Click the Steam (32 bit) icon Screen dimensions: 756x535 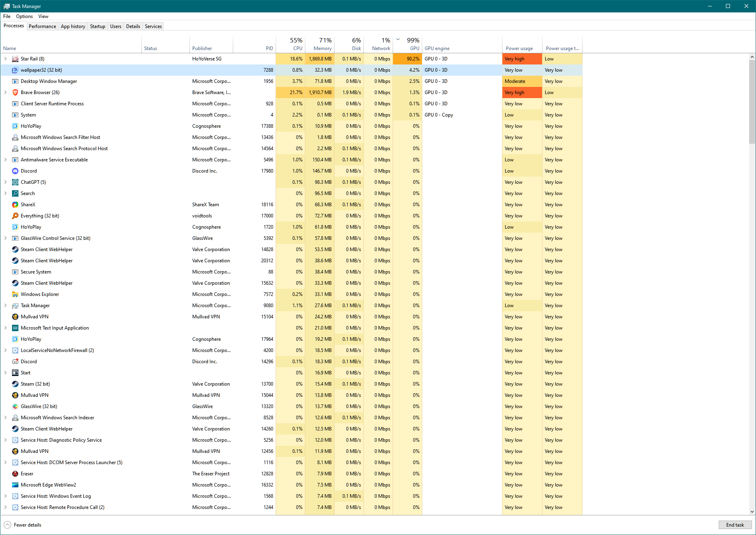[x=15, y=384]
